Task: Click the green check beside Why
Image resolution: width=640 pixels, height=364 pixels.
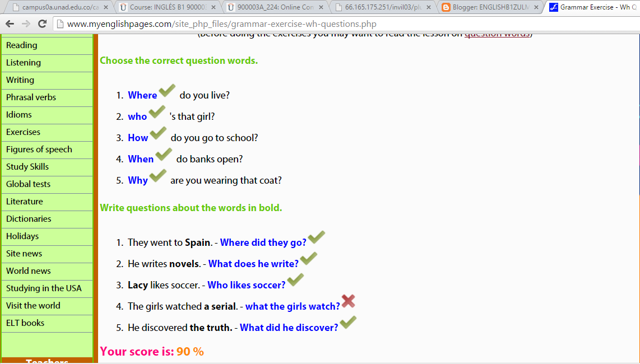Action: [157, 175]
